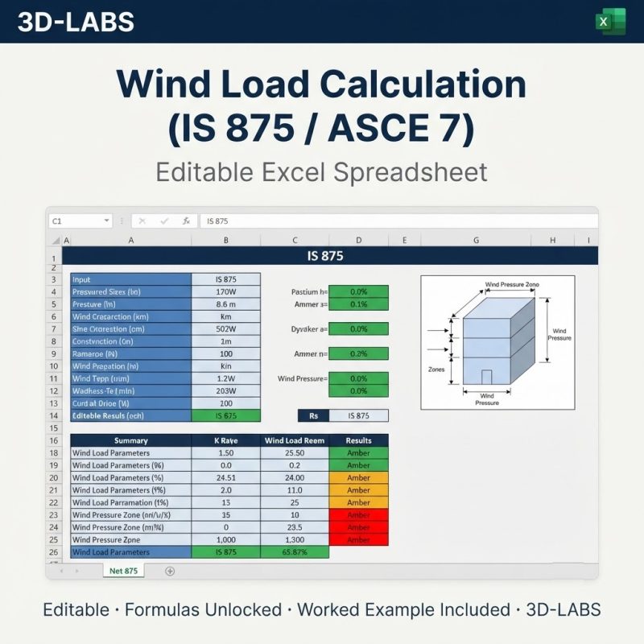Select the Wind Crearction (km) cell

coord(130,316)
